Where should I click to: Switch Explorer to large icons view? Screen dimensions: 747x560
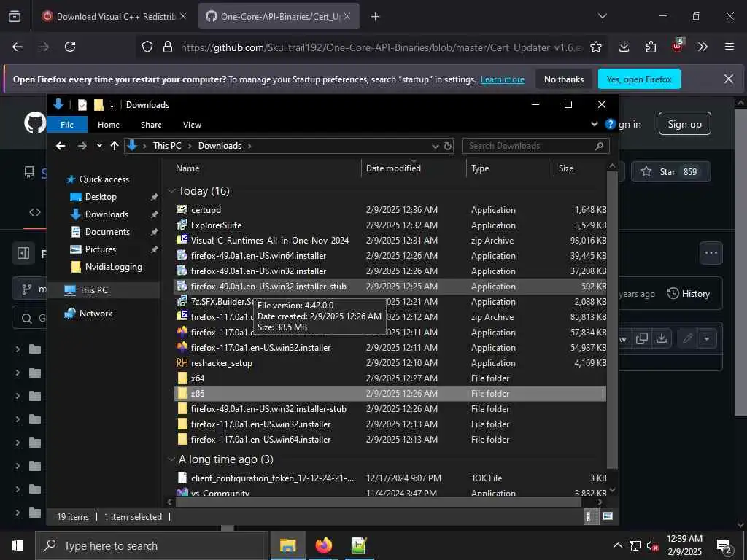608,516
